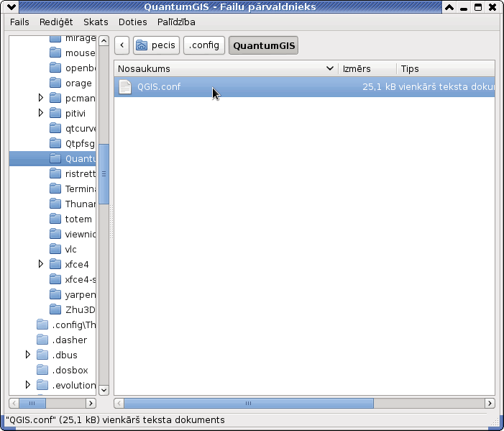Click the Thunar folder icon

[55, 204]
